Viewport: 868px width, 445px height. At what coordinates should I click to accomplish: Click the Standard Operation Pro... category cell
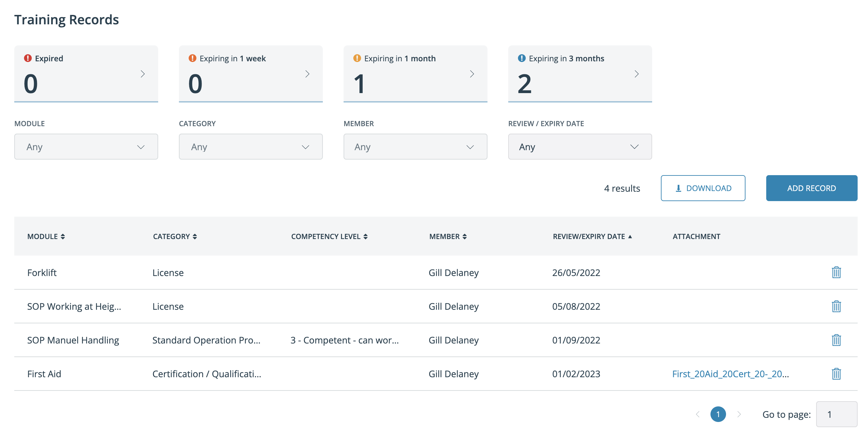206,340
